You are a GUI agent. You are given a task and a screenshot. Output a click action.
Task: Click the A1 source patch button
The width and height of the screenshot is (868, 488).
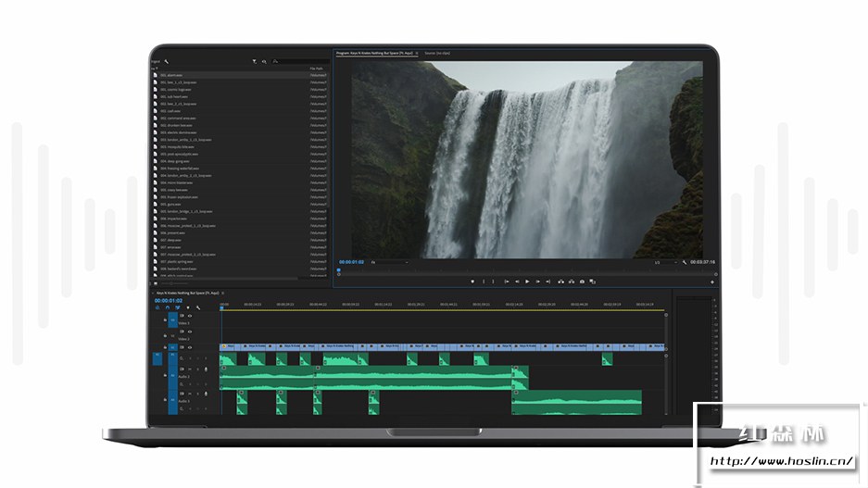157,358
